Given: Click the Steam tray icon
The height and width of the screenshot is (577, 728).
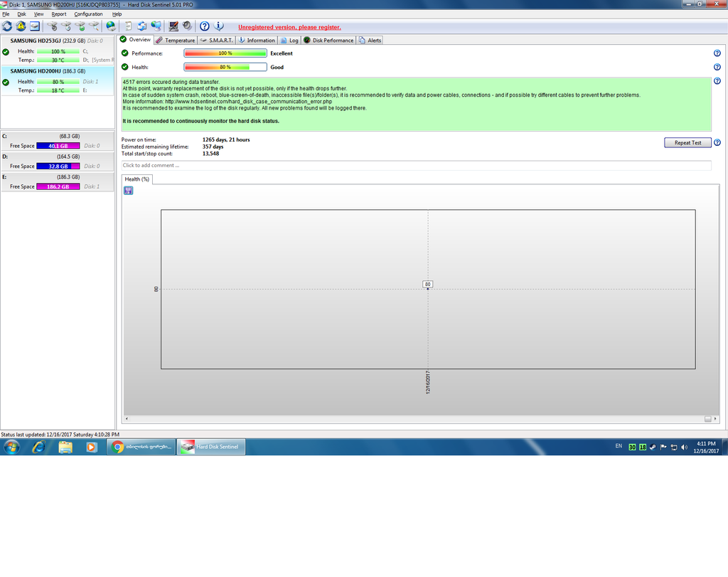Looking at the screenshot, I should point(653,447).
